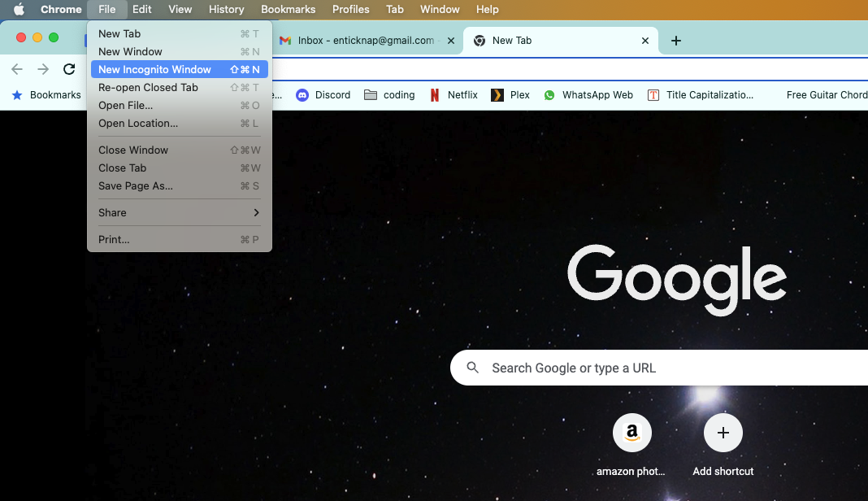Select New Incognito Window

(180, 69)
